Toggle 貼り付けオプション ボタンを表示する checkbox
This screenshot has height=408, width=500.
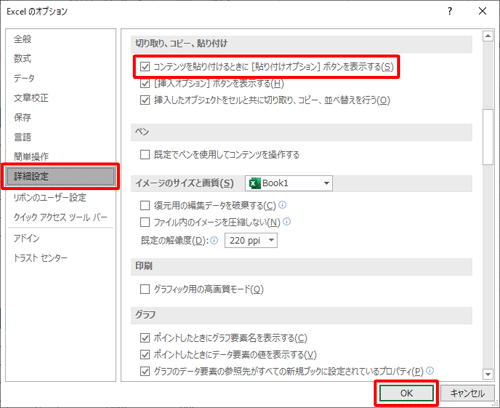click(145, 67)
